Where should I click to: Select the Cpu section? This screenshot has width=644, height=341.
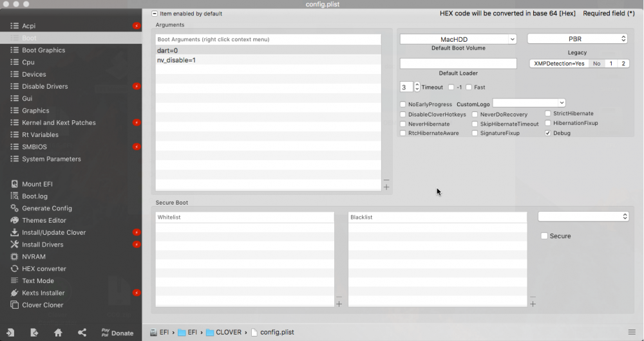tap(28, 62)
